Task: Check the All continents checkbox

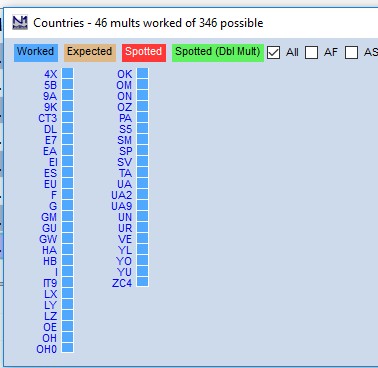Action: (273, 52)
